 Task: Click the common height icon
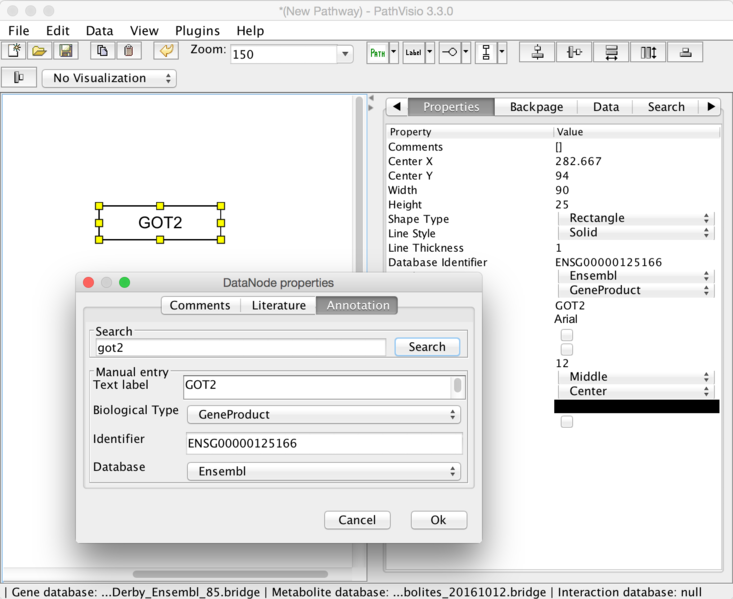point(648,52)
